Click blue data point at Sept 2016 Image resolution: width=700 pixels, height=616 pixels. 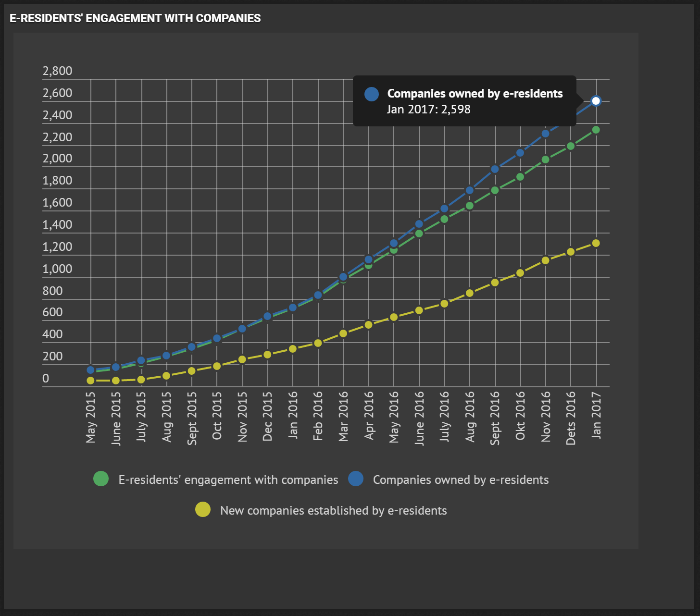coord(495,169)
